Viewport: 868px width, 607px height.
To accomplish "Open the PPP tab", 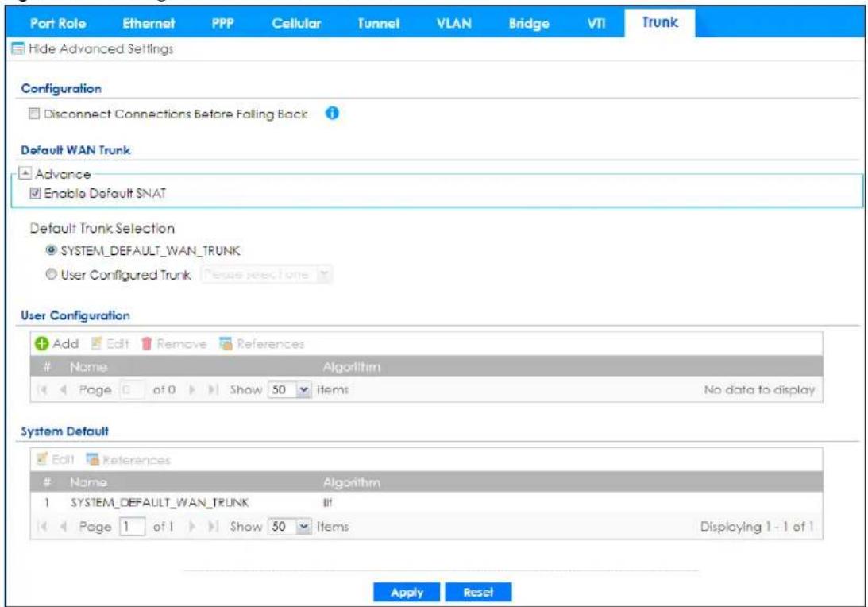I will pyautogui.click(x=222, y=23).
